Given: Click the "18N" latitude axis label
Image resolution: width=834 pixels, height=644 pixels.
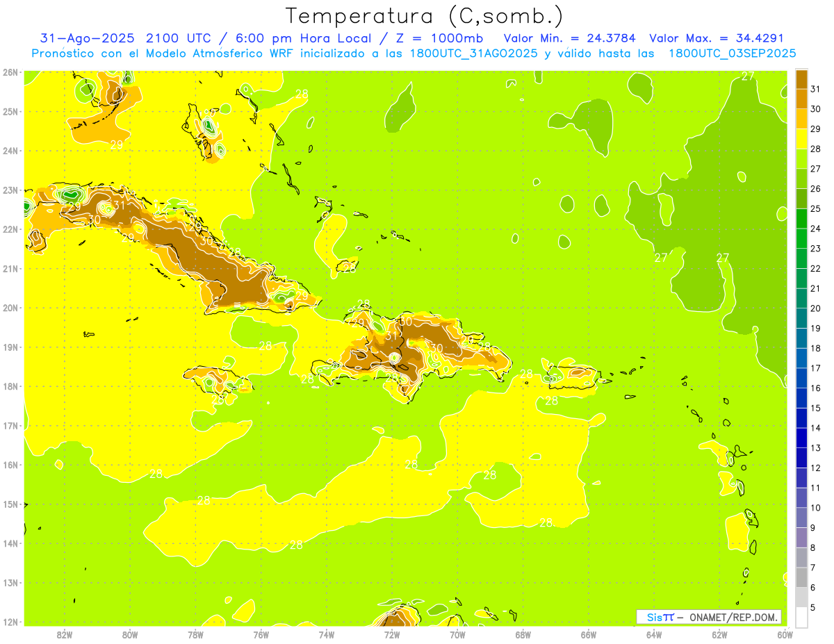Looking at the screenshot, I should click(10, 386).
